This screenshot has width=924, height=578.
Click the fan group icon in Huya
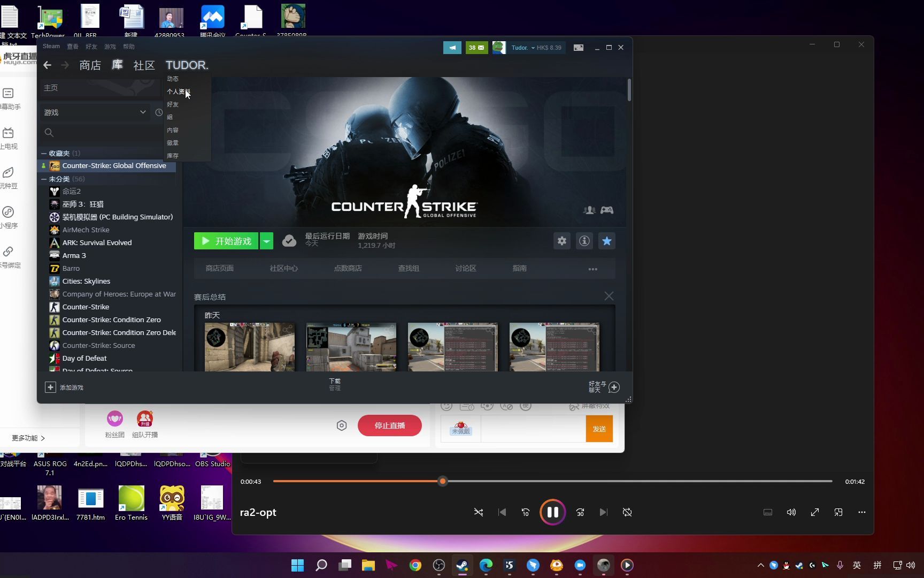(115, 419)
